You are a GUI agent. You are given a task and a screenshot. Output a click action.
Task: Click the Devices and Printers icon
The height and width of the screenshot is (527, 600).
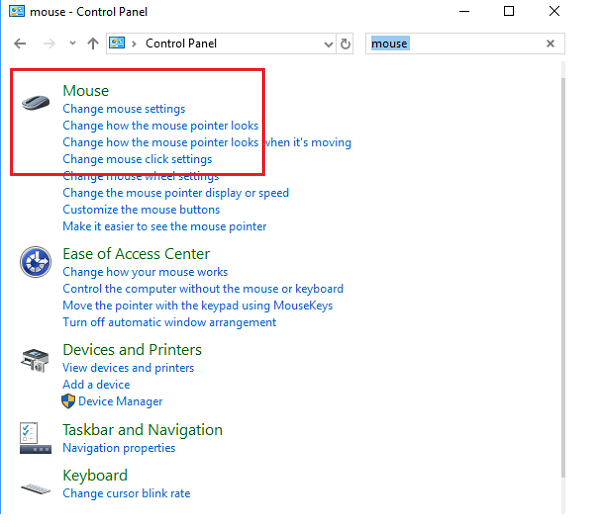click(x=36, y=359)
